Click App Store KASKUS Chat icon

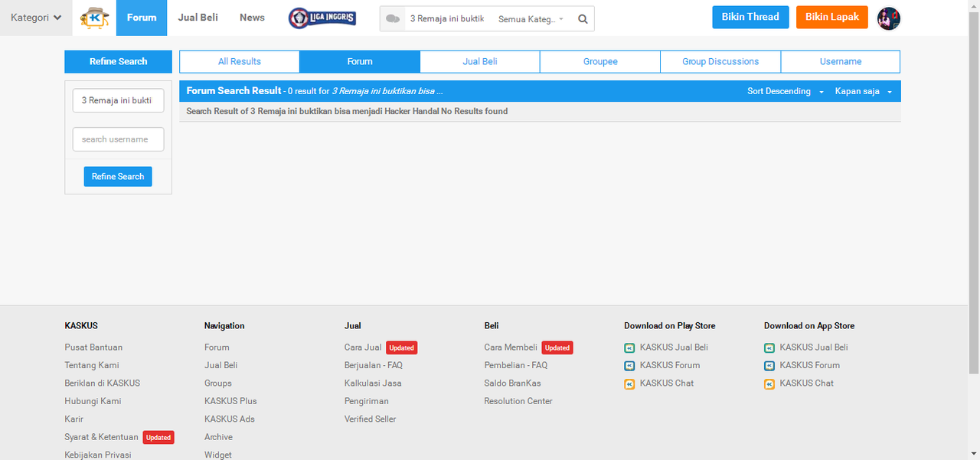tap(769, 383)
